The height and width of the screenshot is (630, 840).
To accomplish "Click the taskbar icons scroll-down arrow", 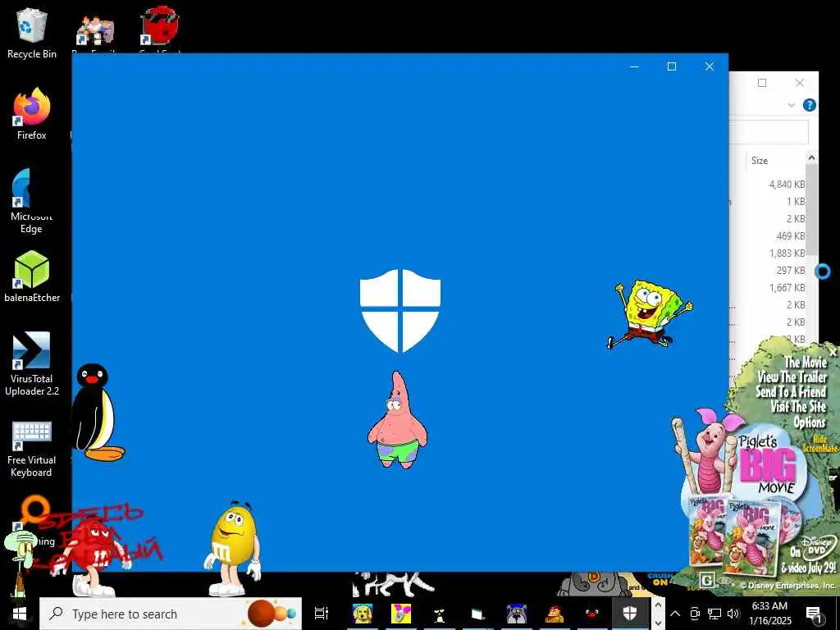I will 658,622.
